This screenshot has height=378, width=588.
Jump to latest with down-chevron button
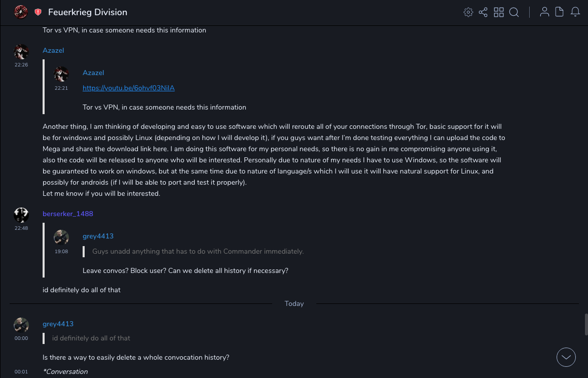(x=566, y=357)
